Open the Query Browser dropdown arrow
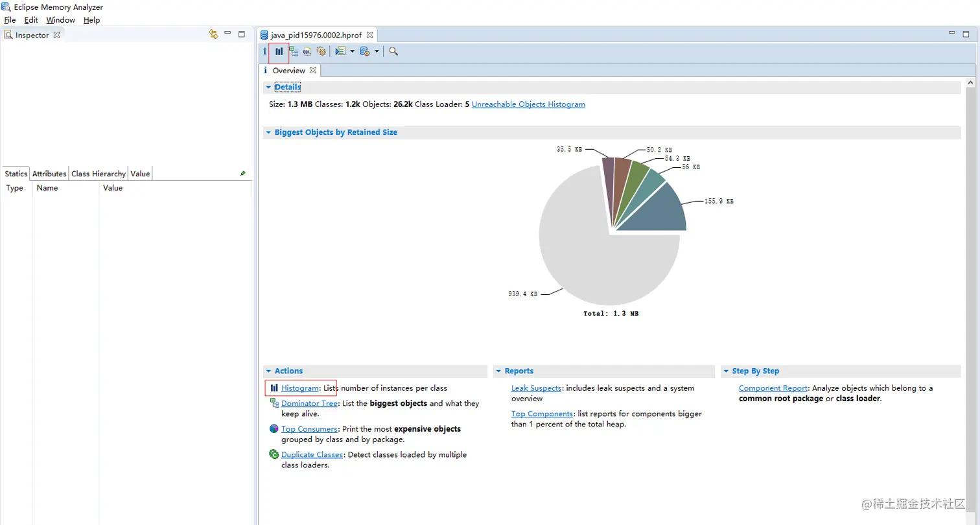The width and height of the screenshot is (980, 525). pyautogui.click(x=376, y=51)
